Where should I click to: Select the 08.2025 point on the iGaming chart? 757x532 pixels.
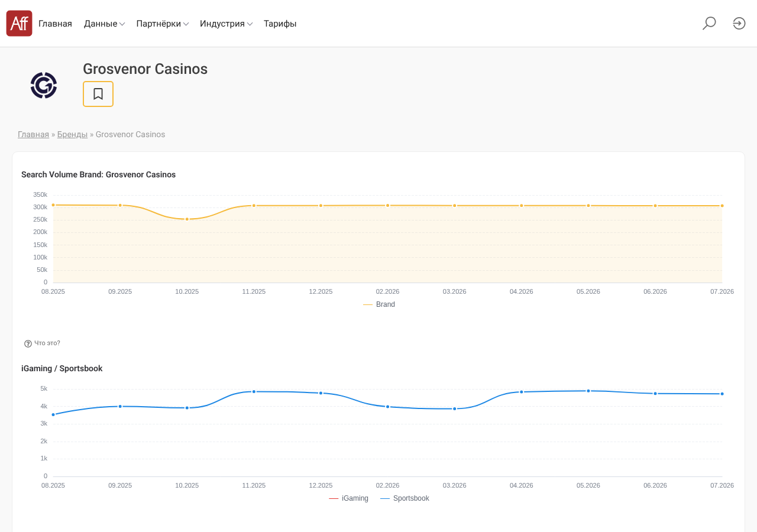coord(53,415)
